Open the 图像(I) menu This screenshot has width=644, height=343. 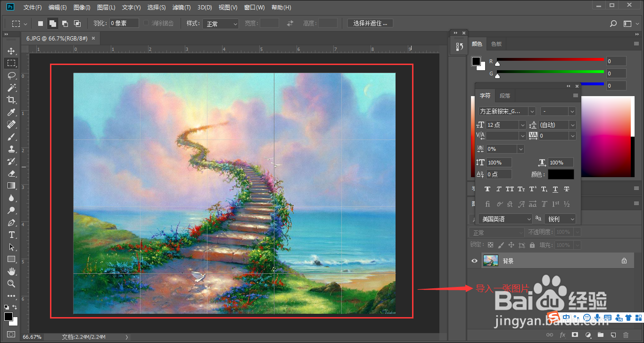click(x=82, y=8)
